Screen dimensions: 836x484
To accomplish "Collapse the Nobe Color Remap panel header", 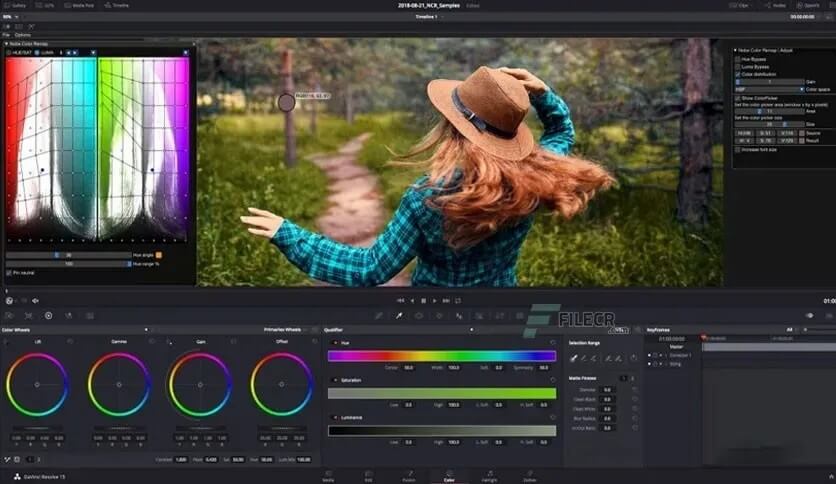I will 6,44.
